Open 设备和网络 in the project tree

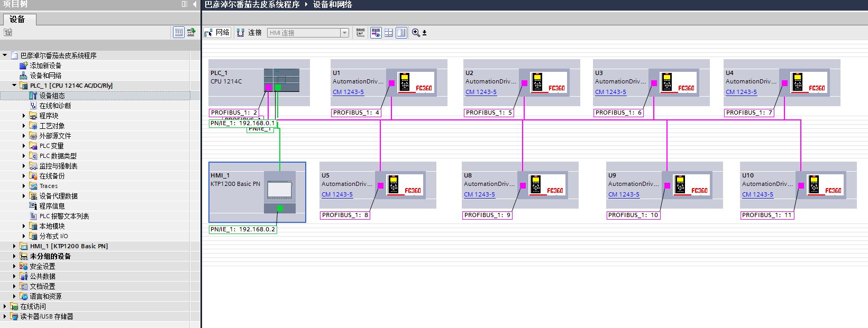pyautogui.click(x=45, y=76)
